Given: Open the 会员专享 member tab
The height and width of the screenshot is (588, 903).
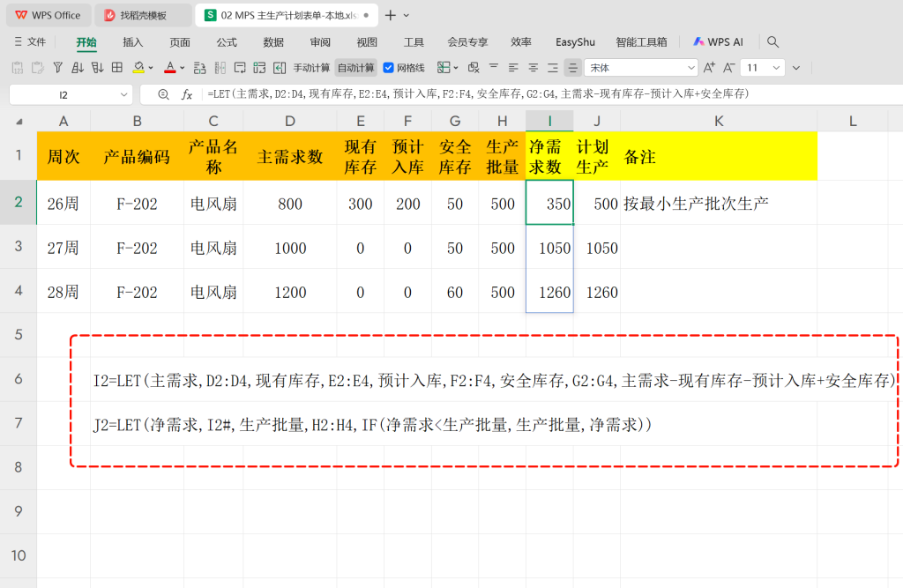Looking at the screenshot, I should pyautogui.click(x=467, y=42).
